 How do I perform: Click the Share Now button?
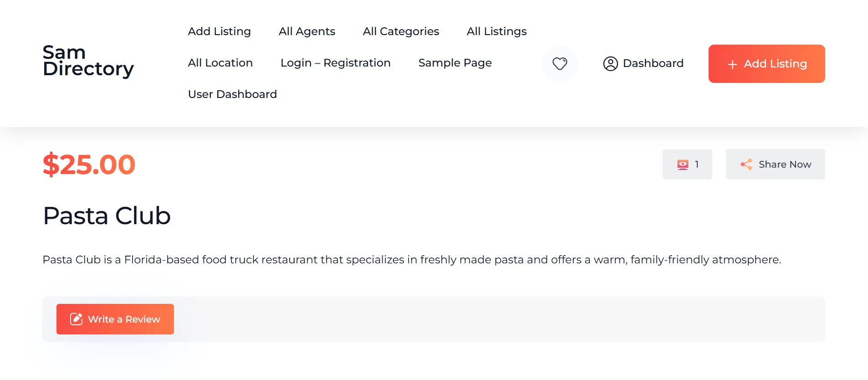click(775, 164)
